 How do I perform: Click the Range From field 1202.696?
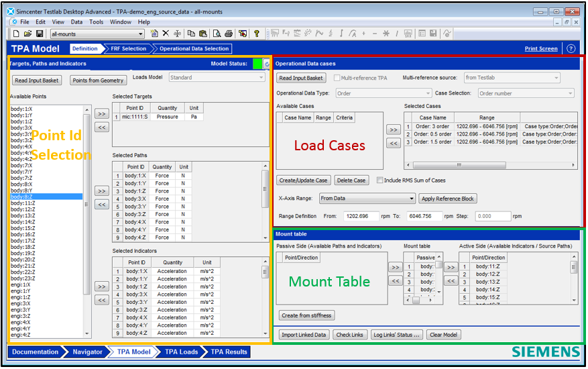[x=361, y=216]
